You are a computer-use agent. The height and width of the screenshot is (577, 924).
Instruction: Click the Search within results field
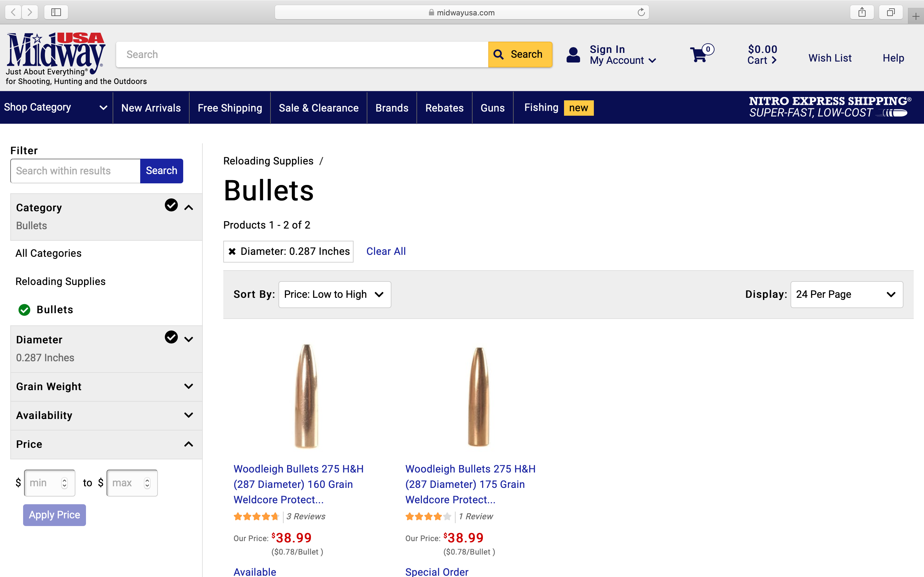76,171
